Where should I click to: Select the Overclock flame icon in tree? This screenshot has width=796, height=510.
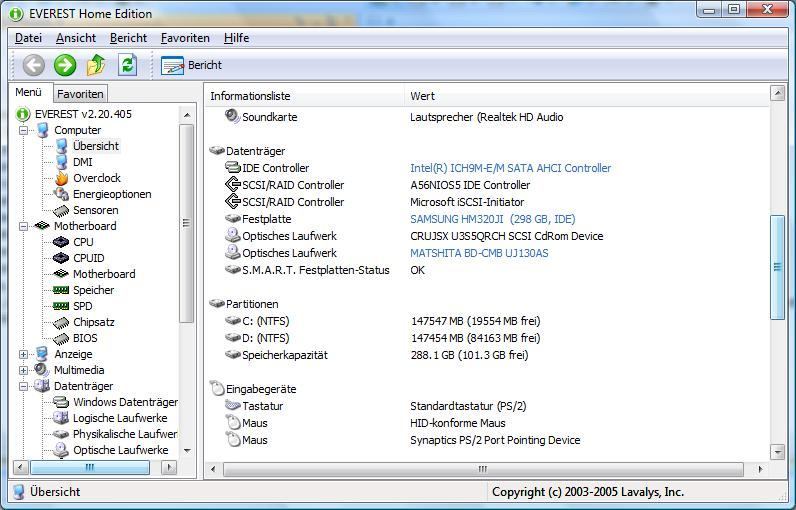tap(61, 178)
